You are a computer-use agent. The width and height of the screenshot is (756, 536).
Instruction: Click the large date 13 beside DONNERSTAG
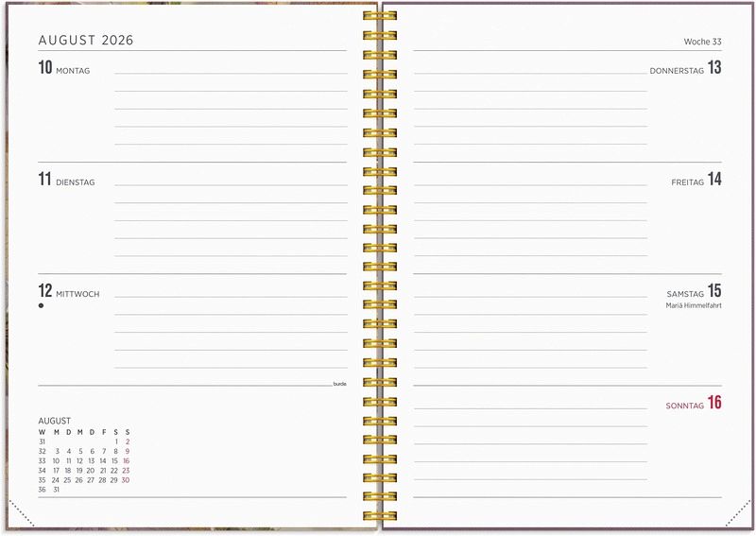point(714,67)
